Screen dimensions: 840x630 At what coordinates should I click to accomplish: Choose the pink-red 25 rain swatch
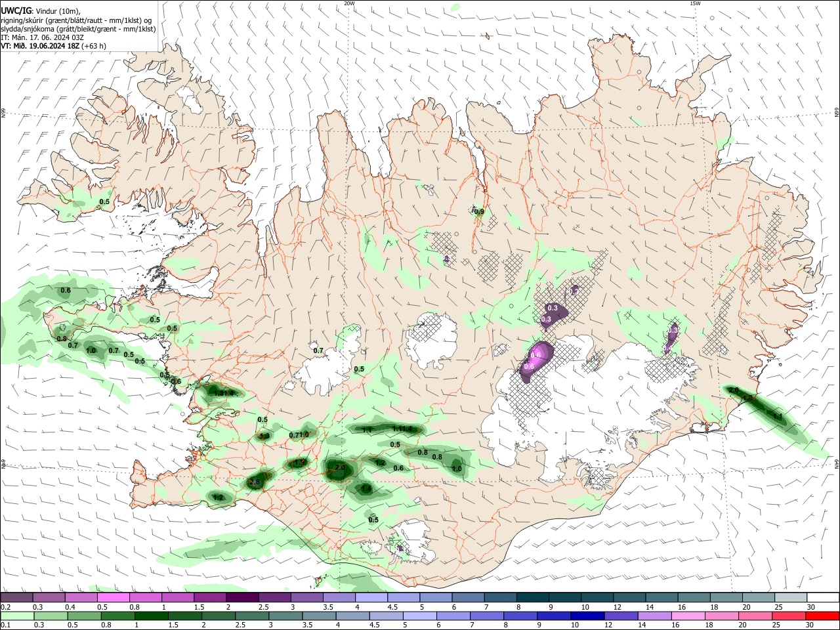click(x=789, y=616)
